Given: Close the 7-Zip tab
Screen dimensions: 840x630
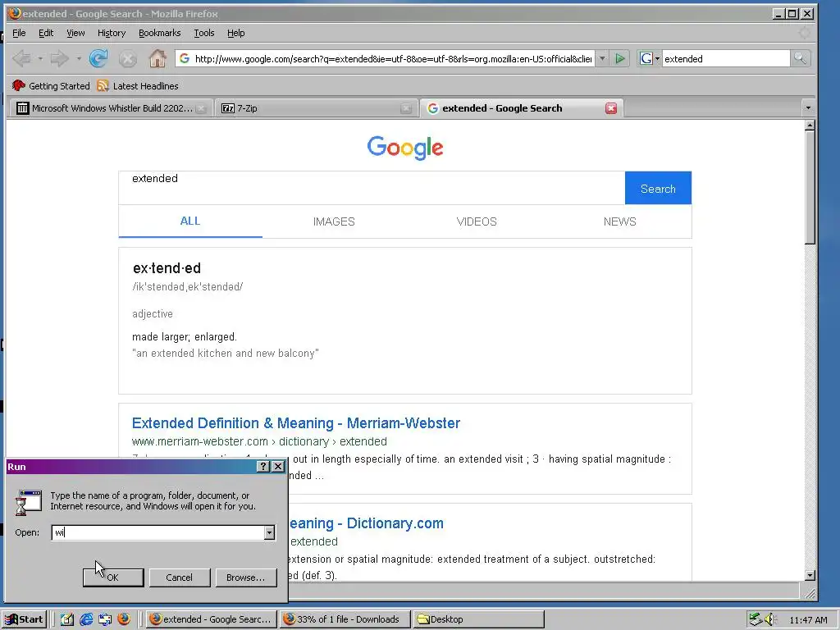Looking at the screenshot, I should tap(406, 108).
